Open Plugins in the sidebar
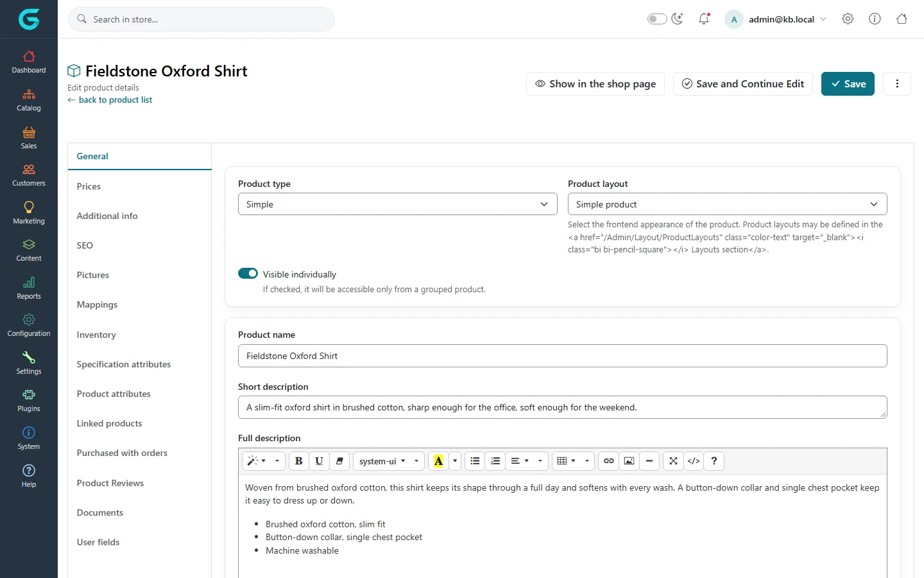 pyautogui.click(x=29, y=400)
